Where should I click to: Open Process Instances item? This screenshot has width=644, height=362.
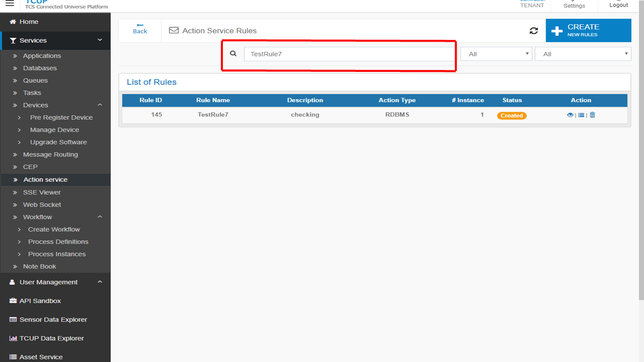click(57, 254)
